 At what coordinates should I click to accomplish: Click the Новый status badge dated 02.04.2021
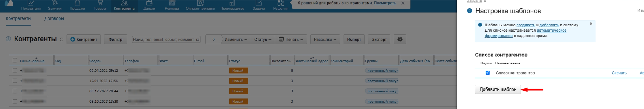pyautogui.click(x=238, y=71)
